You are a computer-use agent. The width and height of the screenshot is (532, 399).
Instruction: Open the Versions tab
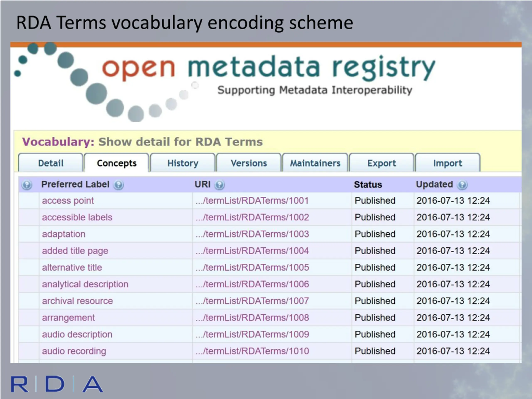[x=249, y=163]
